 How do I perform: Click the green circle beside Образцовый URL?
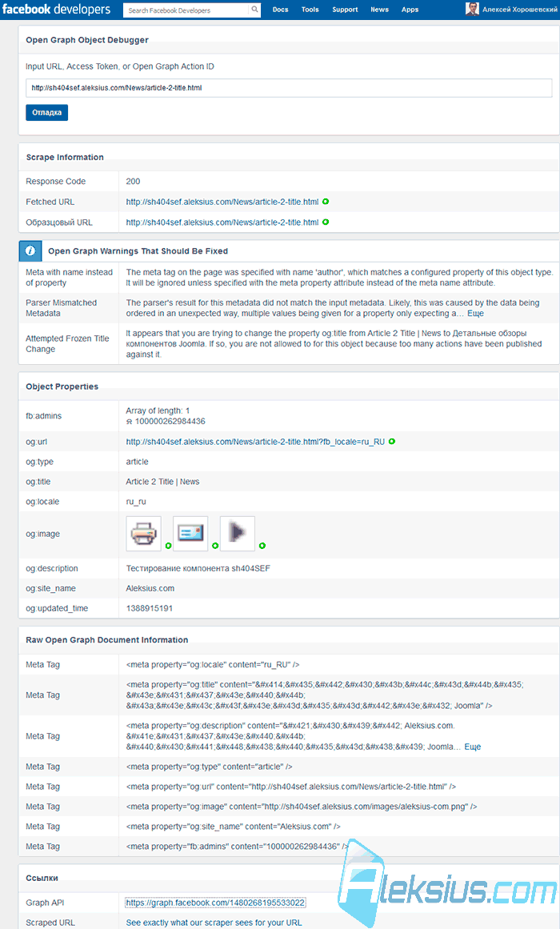[x=326, y=222]
